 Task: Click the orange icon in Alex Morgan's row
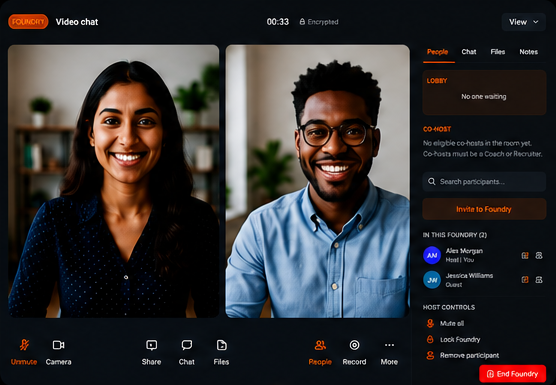point(525,255)
